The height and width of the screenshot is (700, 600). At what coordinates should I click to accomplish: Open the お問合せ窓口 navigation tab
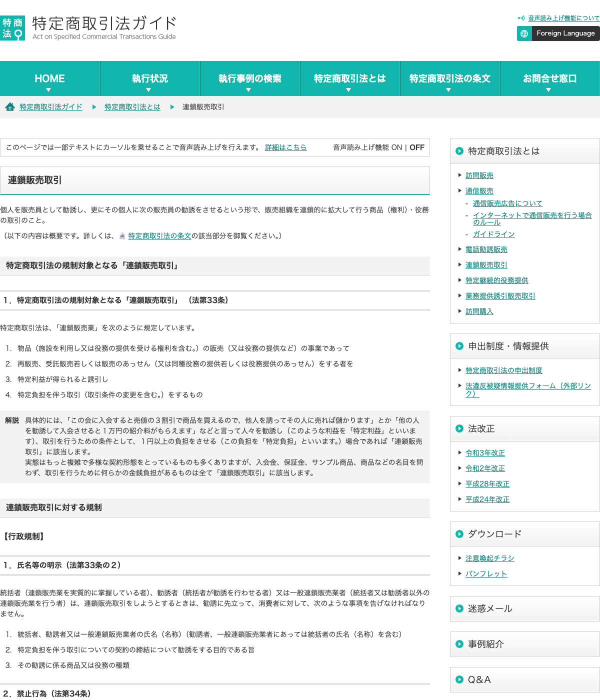tap(550, 78)
